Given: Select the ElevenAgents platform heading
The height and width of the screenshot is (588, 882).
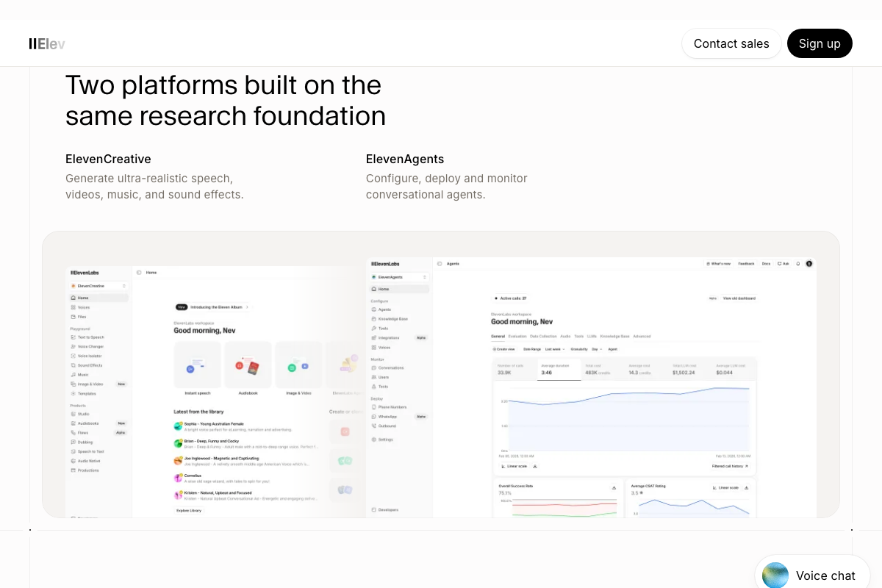Looking at the screenshot, I should tap(405, 159).
